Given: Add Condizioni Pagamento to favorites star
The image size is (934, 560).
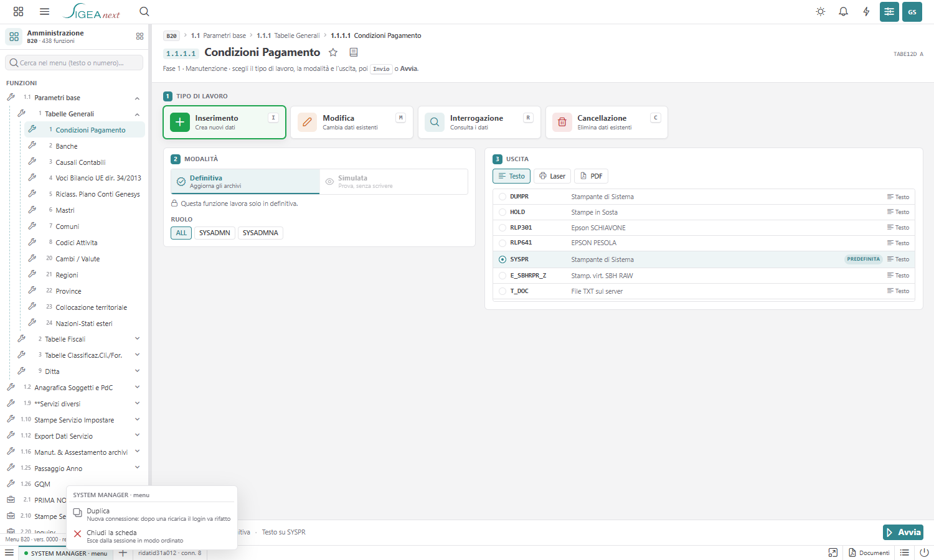Looking at the screenshot, I should [x=333, y=52].
